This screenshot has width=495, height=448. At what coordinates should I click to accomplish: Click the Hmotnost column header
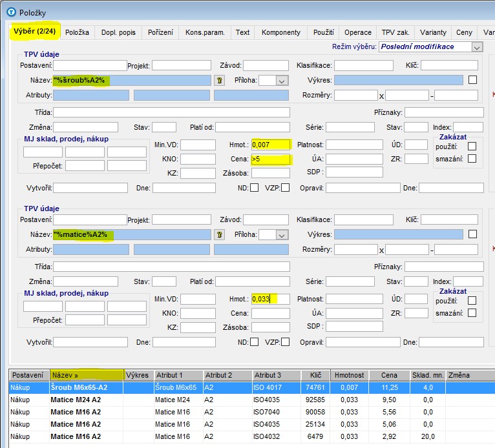point(349,375)
